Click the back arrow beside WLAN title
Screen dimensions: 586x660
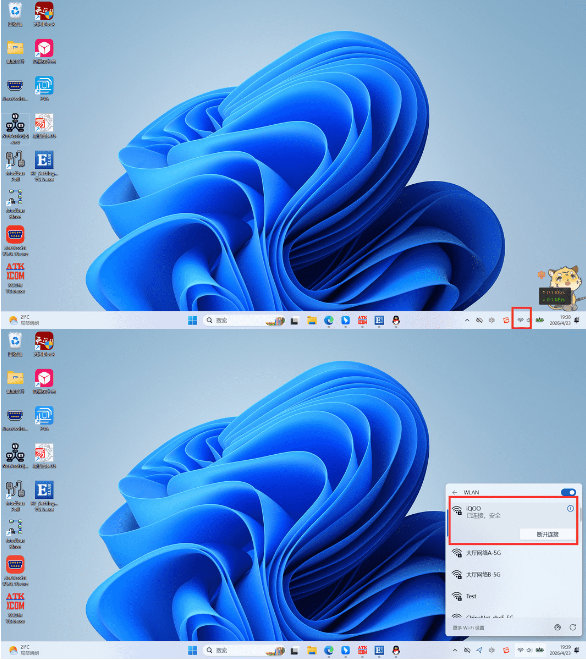coord(455,492)
